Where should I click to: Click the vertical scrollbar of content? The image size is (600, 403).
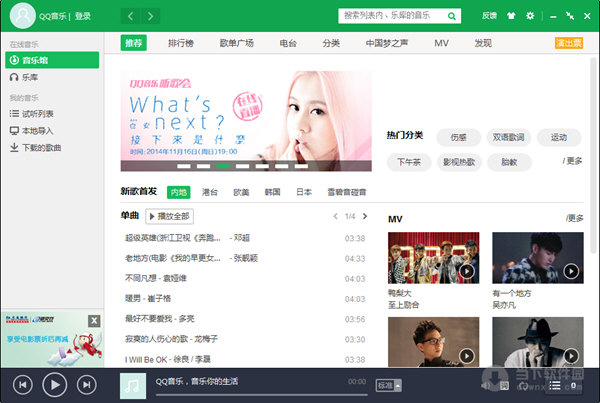593,155
